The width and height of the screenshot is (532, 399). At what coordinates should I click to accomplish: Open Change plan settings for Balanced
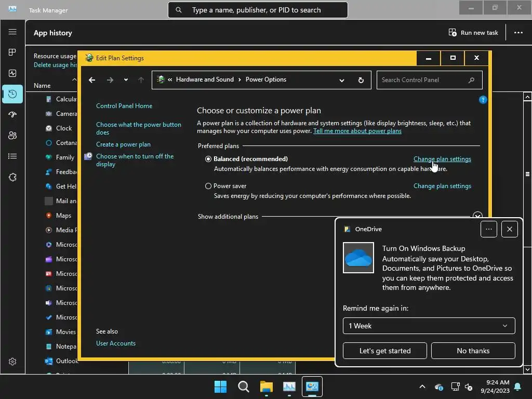point(442,159)
